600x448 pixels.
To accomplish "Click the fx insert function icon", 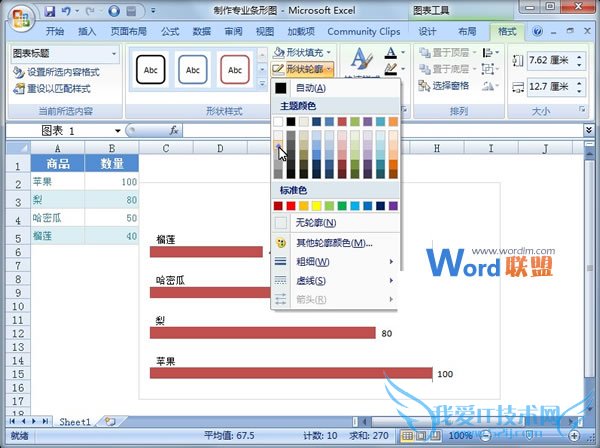I will point(174,130).
